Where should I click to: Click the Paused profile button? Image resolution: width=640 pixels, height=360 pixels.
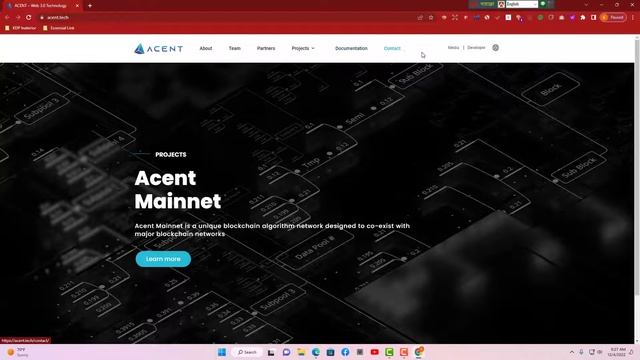tap(613, 18)
